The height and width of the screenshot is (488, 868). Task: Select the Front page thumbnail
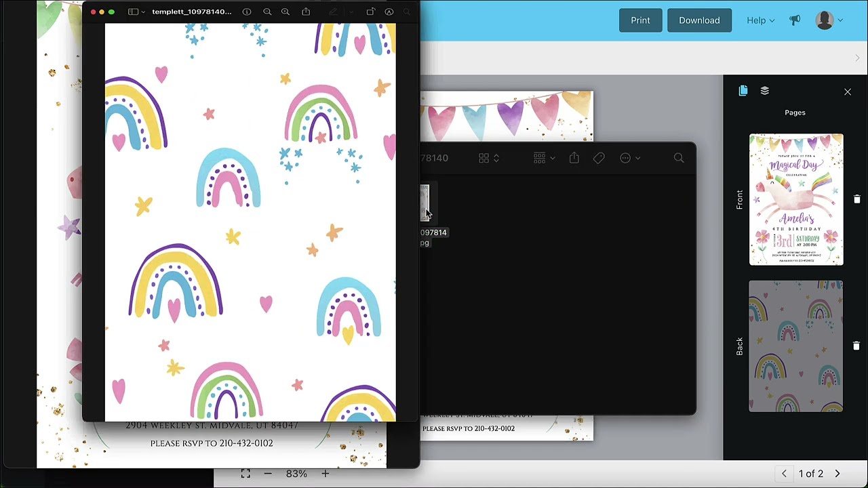coord(796,199)
